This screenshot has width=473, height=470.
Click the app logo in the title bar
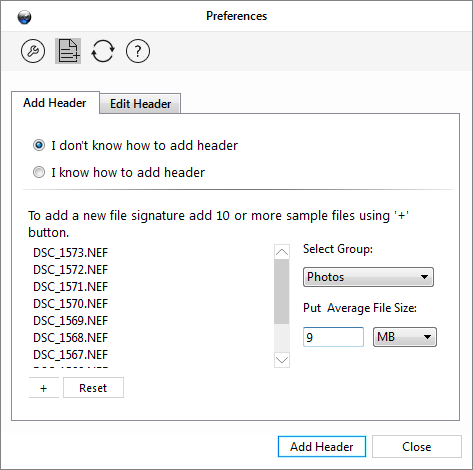pos(24,17)
